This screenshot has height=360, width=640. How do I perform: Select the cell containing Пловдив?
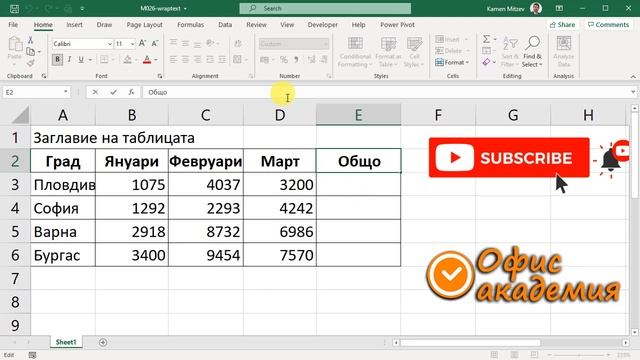pyautogui.click(x=63, y=184)
